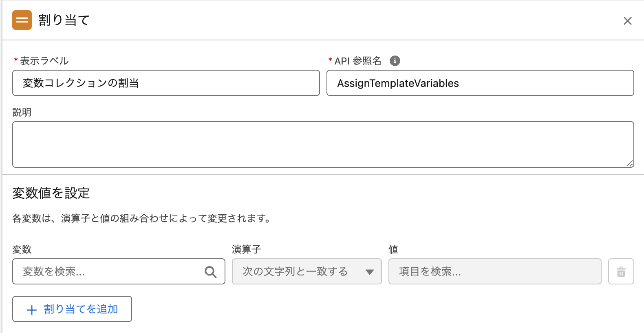The height and width of the screenshot is (333, 644).
Task: Grab the 説明 textarea resize handle
Action: click(x=630, y=163)
